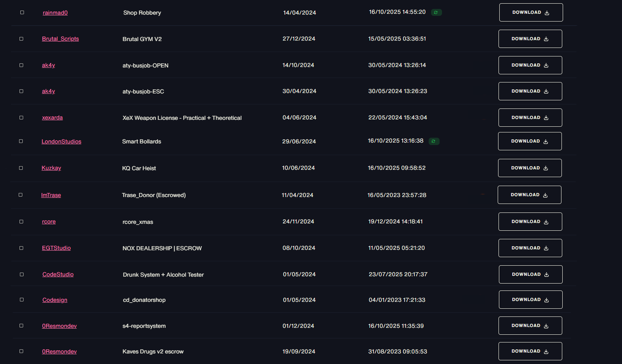Select the Brutal GYM V2 row checkbox
Viewport: 622px width, 364px height.
(21, 39)
